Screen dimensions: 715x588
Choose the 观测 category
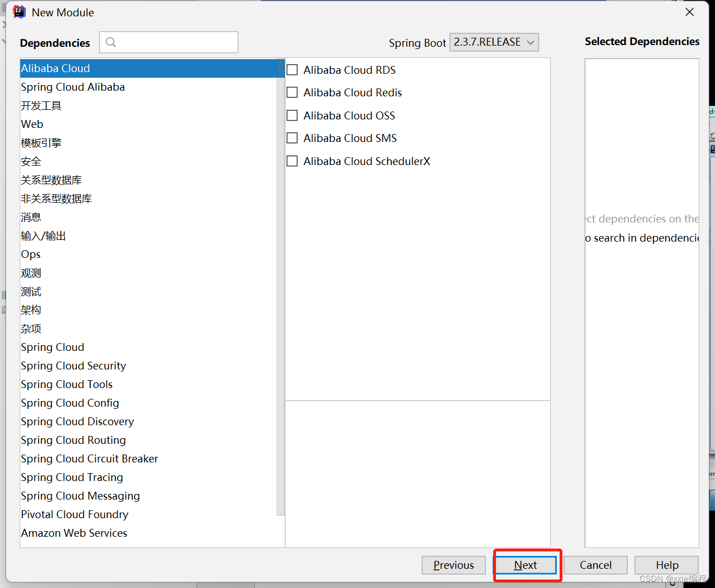[x=149, y=273]
